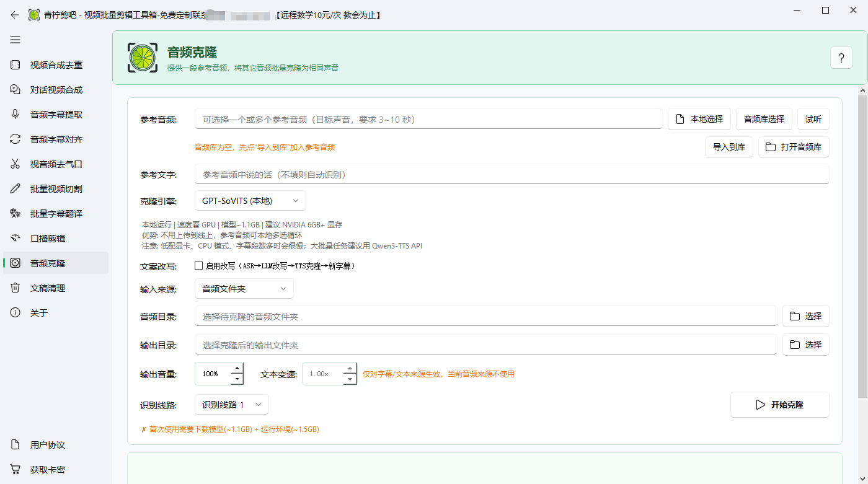
Task: Click the microphone icon for 音频字幕提取
Action: point(15,115)
